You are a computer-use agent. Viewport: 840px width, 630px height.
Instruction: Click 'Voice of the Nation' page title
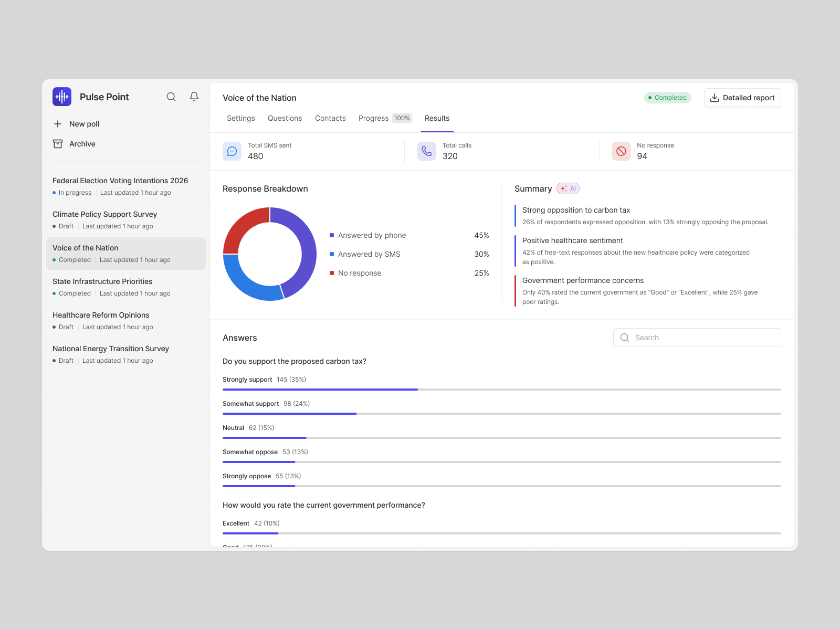click(259, 98)
